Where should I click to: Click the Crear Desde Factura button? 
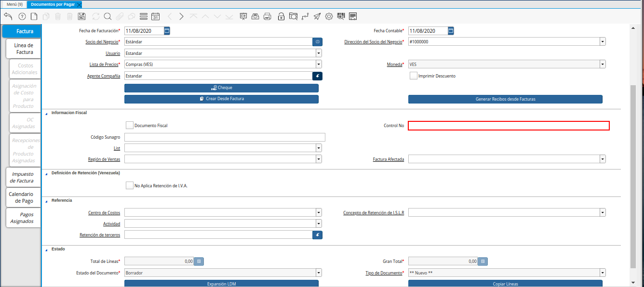(221, 99)
